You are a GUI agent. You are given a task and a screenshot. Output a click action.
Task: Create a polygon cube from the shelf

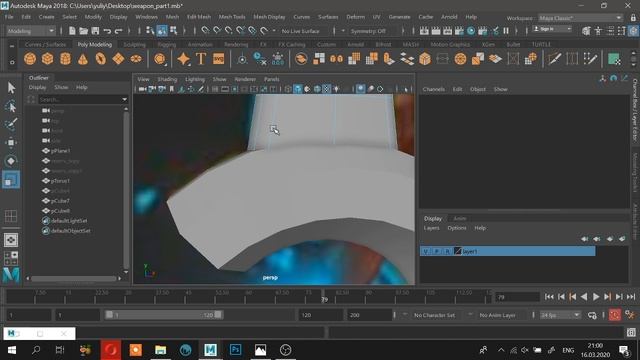(47, 59)
